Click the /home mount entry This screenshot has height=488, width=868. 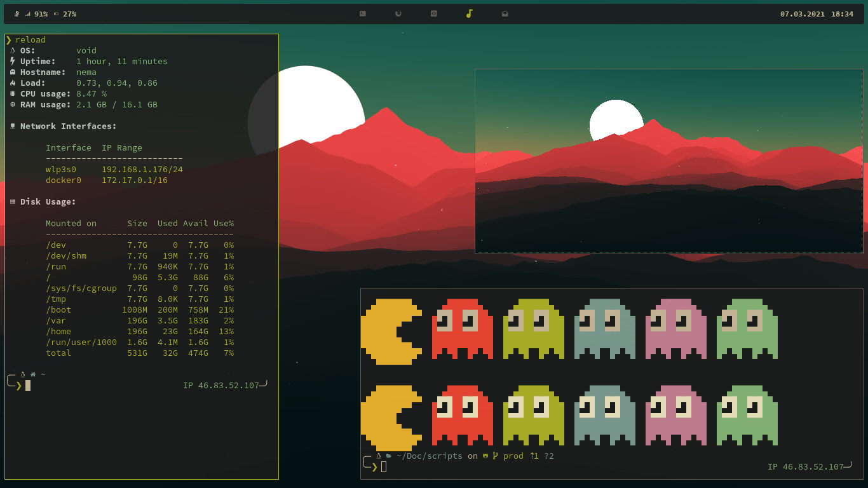tap(58, 331)
